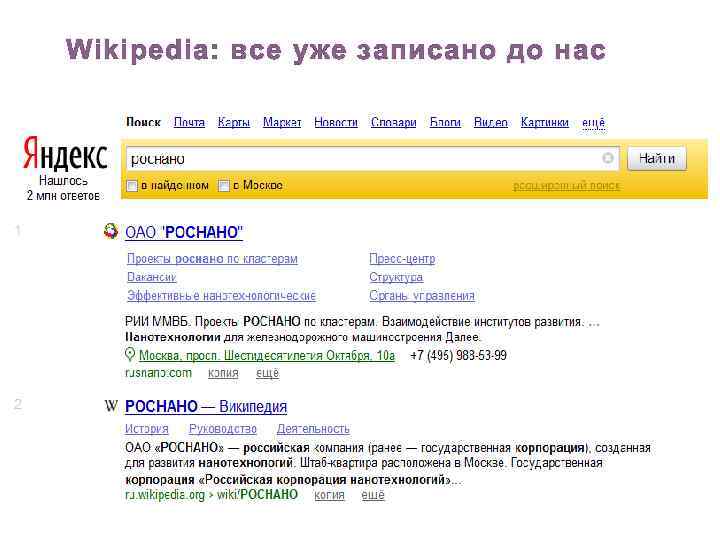Screen dimensions: 720x540
Task: Open the 'ещё' services dropdown in the top menu
Action: click(x=593, y=123)
